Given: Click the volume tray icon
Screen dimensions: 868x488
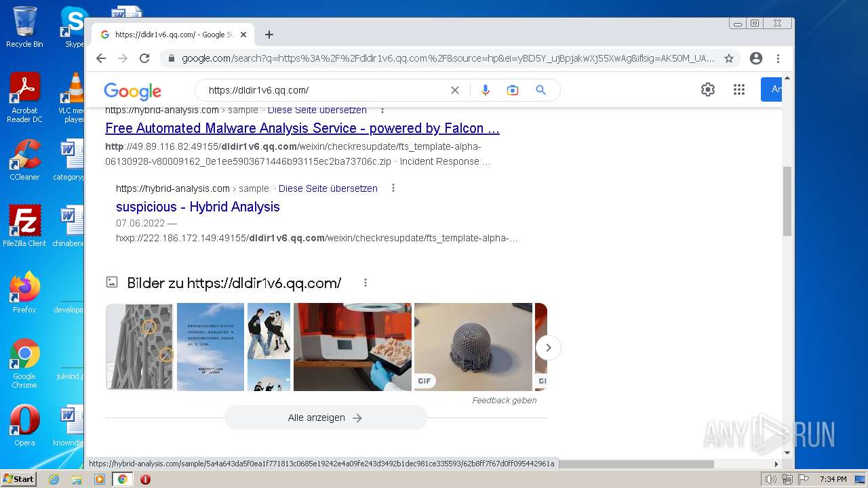Looking at the screenshot, I should point(770,479).
